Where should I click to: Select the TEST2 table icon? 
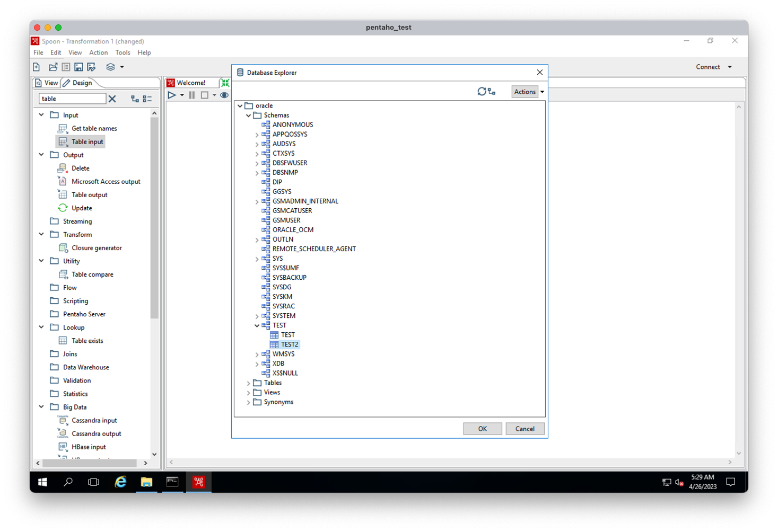pyautogui.click(x=274, y=344)
